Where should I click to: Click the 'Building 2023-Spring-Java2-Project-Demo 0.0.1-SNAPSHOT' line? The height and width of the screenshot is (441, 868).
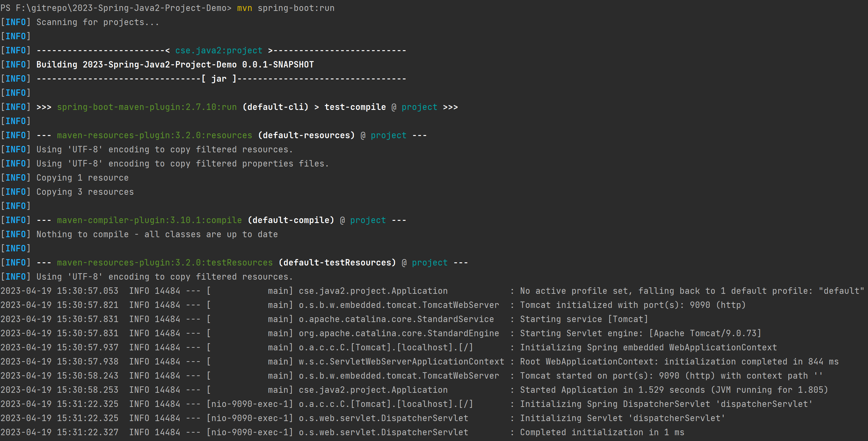(175, 65)
